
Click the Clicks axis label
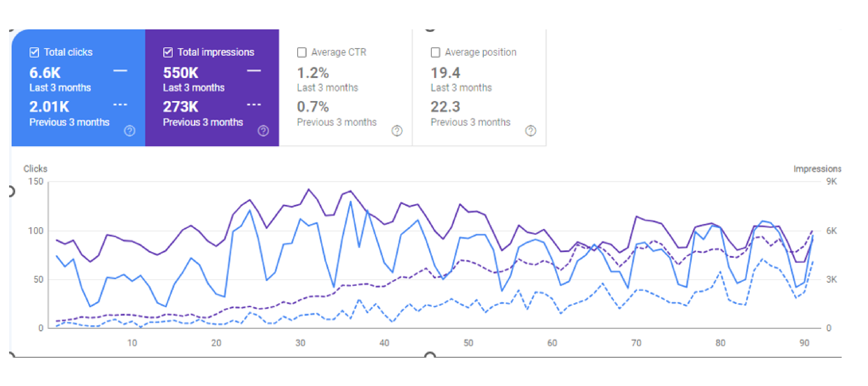(35, 169)
